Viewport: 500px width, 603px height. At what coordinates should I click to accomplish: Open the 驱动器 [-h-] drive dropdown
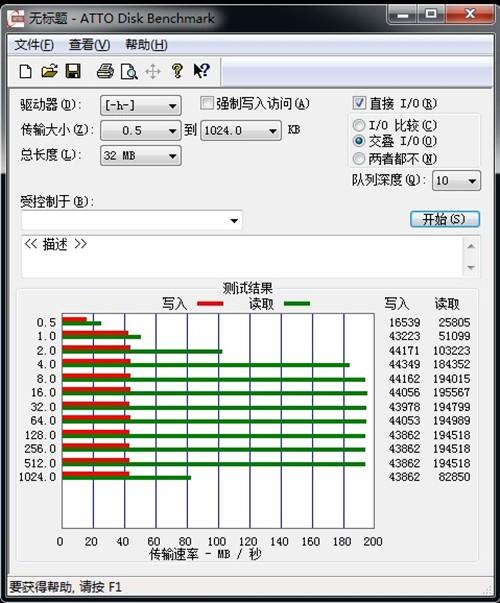click(x=141, y=105)
